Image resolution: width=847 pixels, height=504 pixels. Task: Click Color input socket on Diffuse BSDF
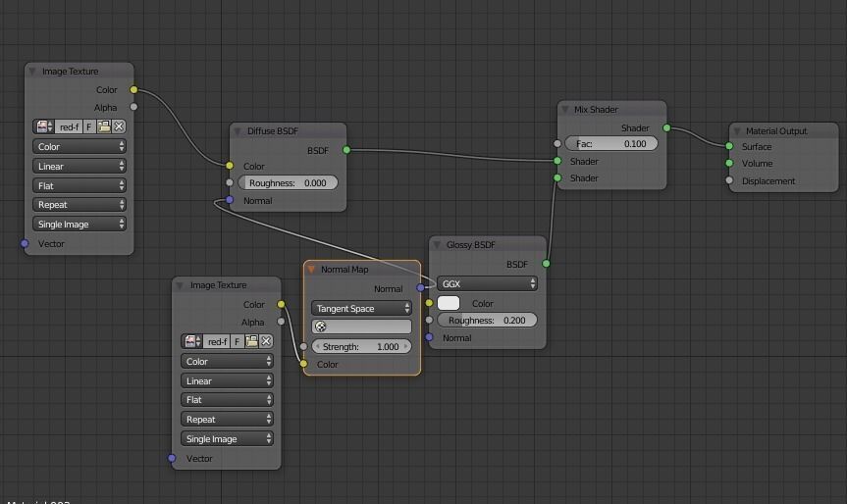[x=230, y=166]
